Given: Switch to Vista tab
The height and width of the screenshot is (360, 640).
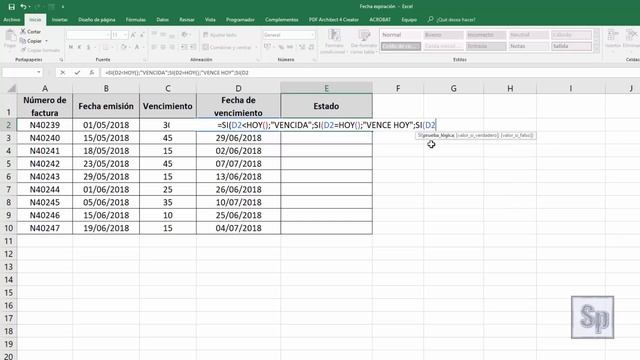Looking at the screenshot, I should pyautogui.click(x=210, y=20).
